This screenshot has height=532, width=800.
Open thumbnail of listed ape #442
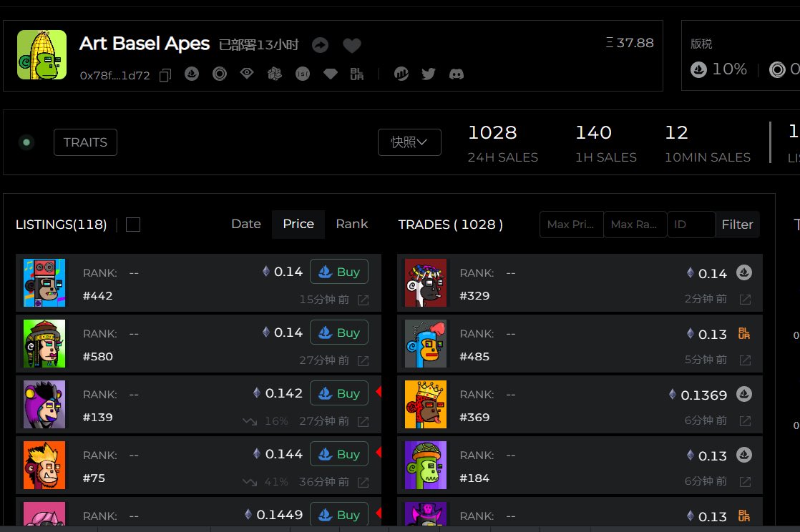(x=44, y=282)
